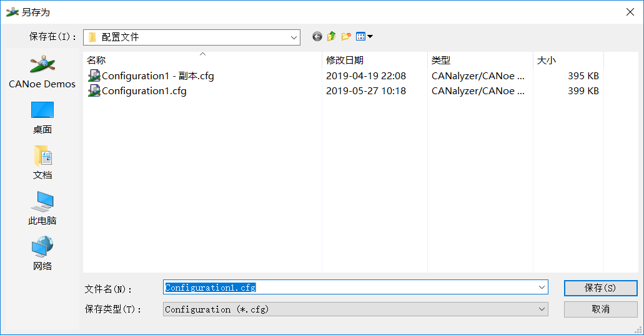Sort by 类型 column header
This screenshot has height=335, width=644.
click(x=441, y=61)
